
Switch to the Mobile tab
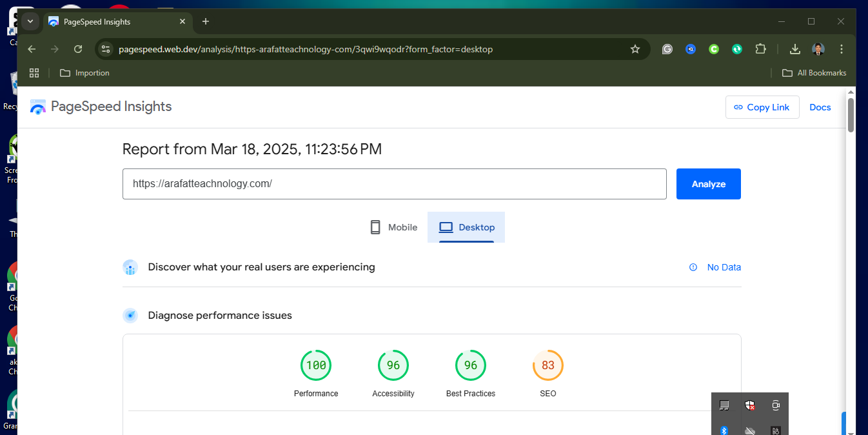pyautogui.click(x=393, y=227)
